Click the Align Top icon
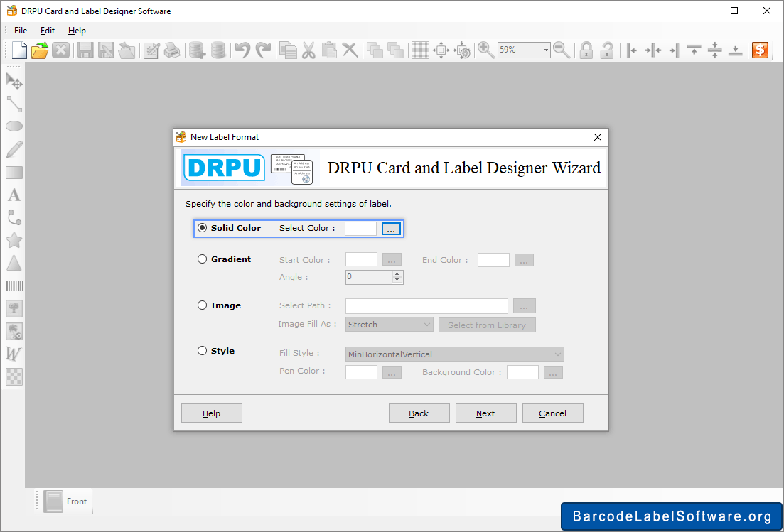 694,50
